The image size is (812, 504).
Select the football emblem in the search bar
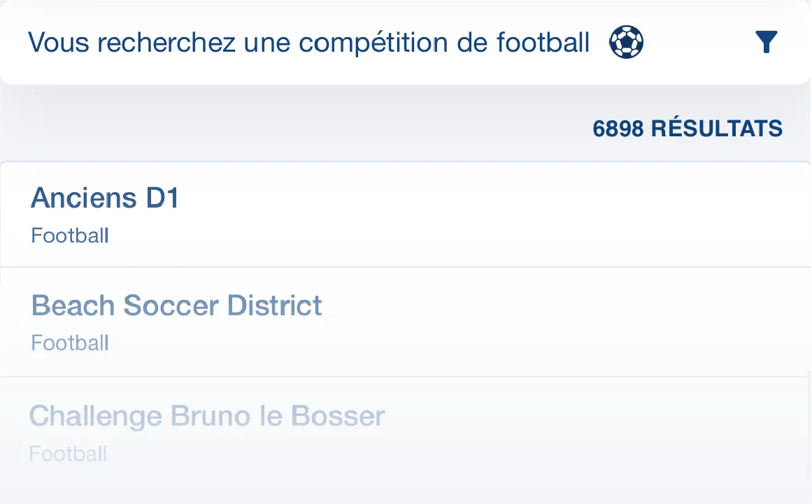pyautogui.click(x=625, y=41)
